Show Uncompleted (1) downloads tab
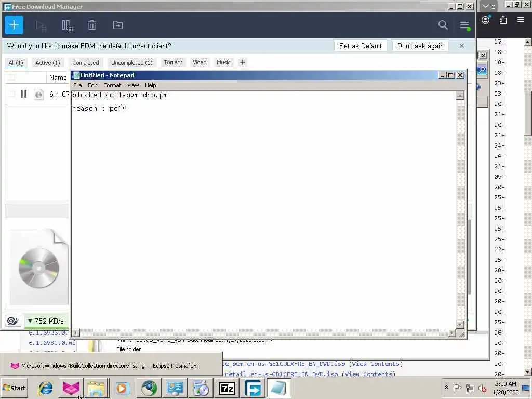The width and height of the screenshot is (532, 399). coord(131,63)
